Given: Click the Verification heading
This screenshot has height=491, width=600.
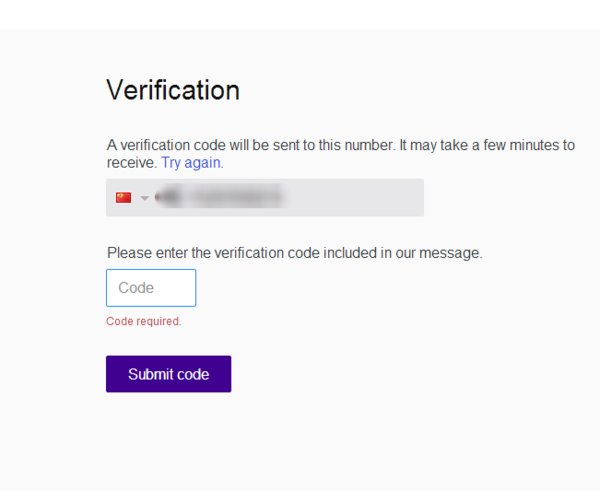Looking at the screenshot, I should [173, 90].
